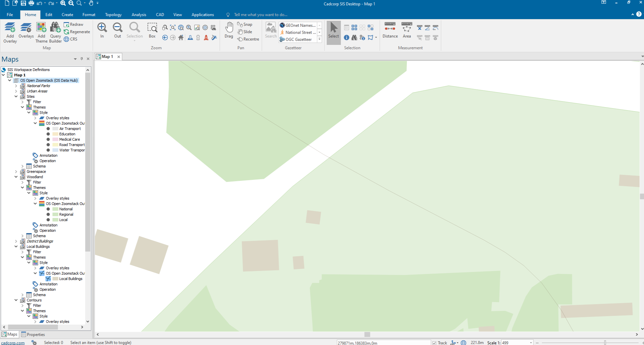The width and height of the screenshot is (644, 345).
Task: Select the Map 1 document tab
Action: click(x=107, y=57)
